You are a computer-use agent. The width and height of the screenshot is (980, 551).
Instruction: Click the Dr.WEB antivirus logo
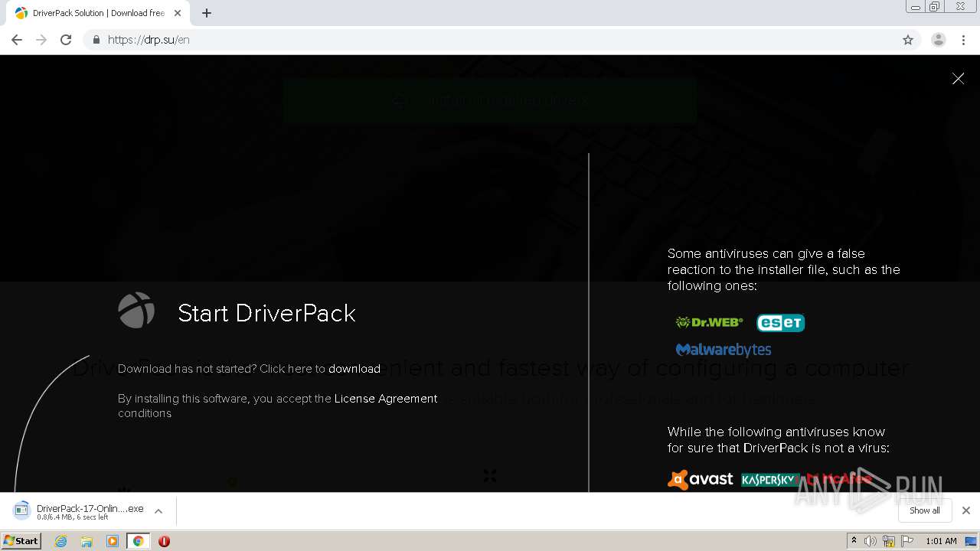(709, 322)
